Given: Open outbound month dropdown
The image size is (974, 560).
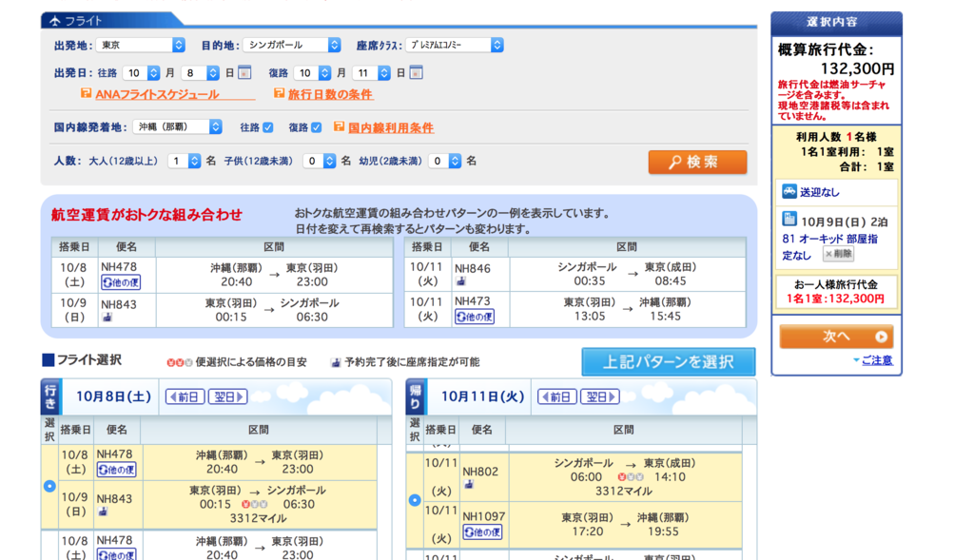Looking at the screenshot, I should [x=141, y=72].
